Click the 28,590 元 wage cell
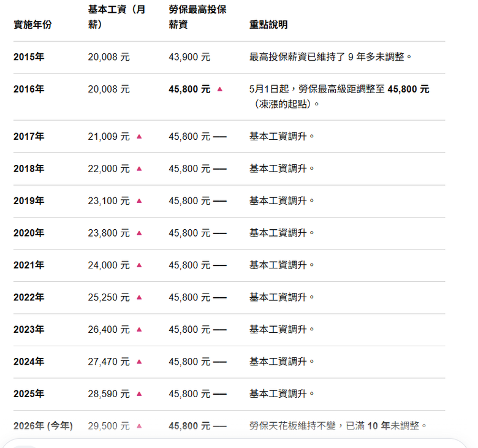Screen dimensions: 478x448 click(108, 393)
